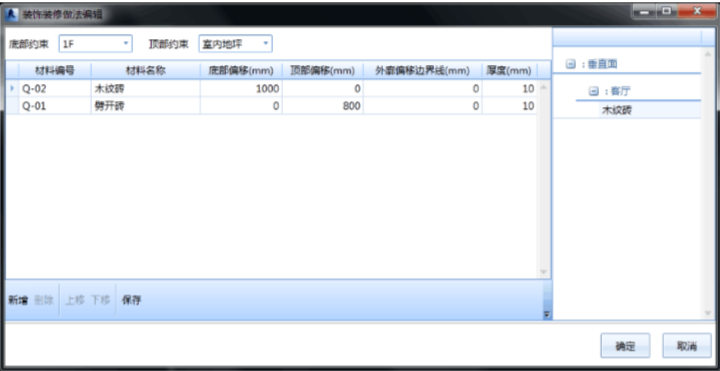Click the 顶部偏移(mm) column header
Viewport: 720px width, 371px height.
coord(323,70)
